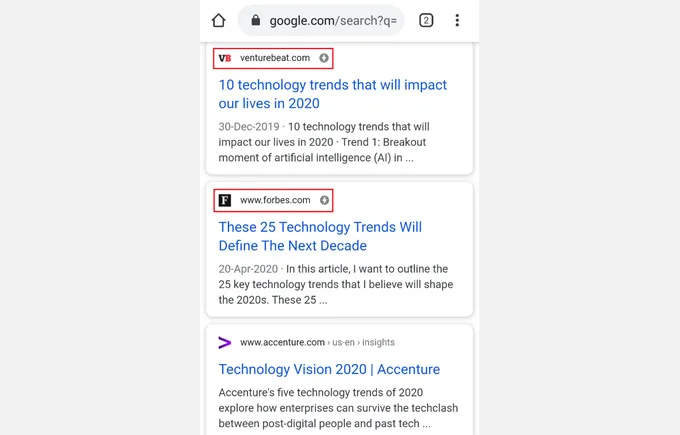680x435 pixels.
Task: Click the Forbes F favicon
Action: click(225, 200)
